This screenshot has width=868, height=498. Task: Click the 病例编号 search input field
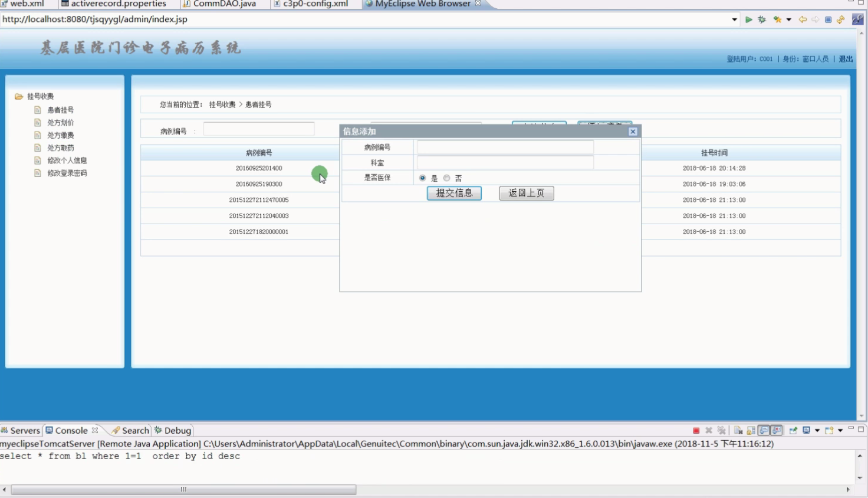coord(259,129)
